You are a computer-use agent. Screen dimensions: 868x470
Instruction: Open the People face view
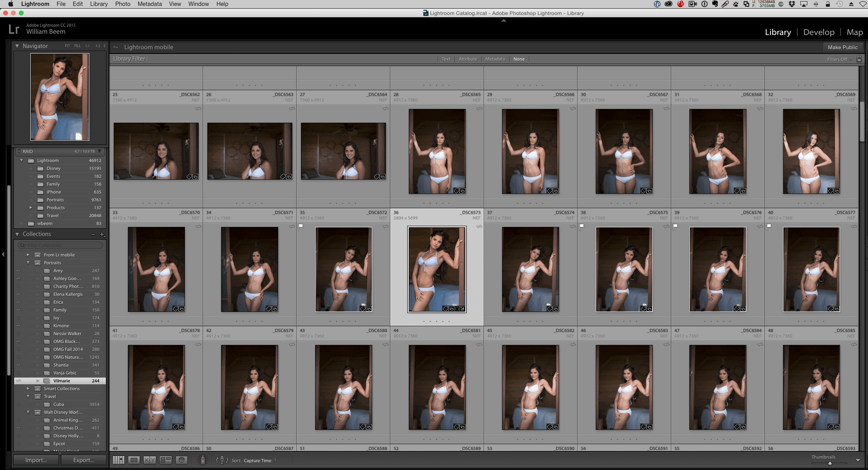(x=181, y=460)
